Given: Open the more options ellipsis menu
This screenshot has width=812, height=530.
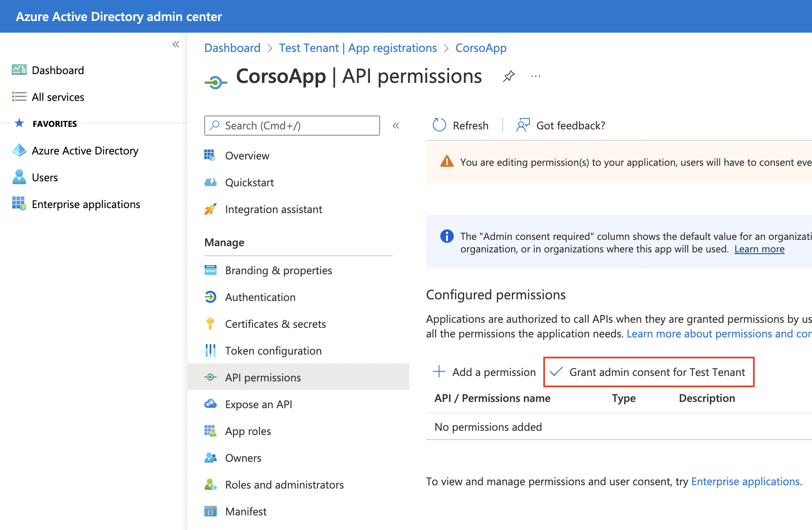Looking at the screenshot, I should point(536,76).
